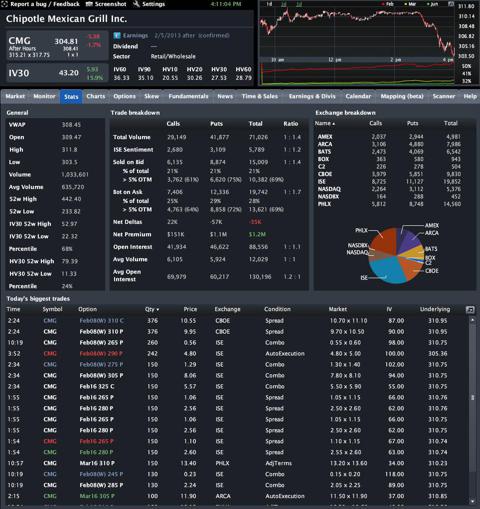Click the scrollbar thumb of the trades list
Viewport: 480px width, 509px height.
(x=472, y=397)
